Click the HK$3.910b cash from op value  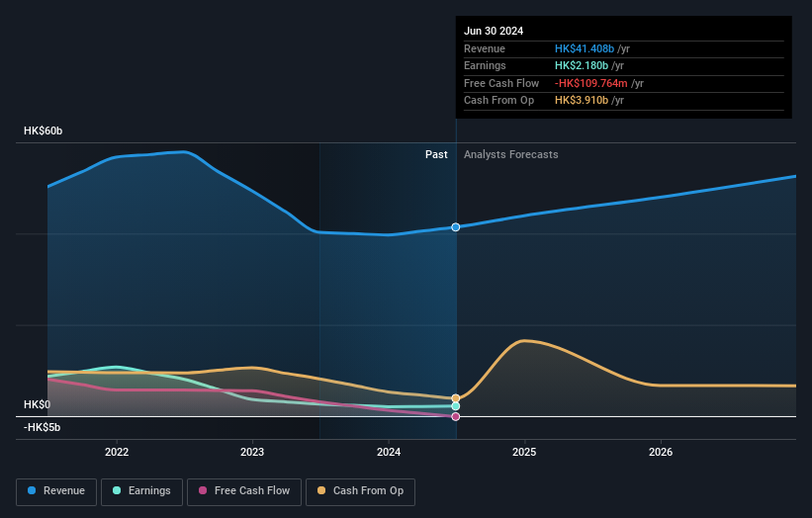coord(582,101)
